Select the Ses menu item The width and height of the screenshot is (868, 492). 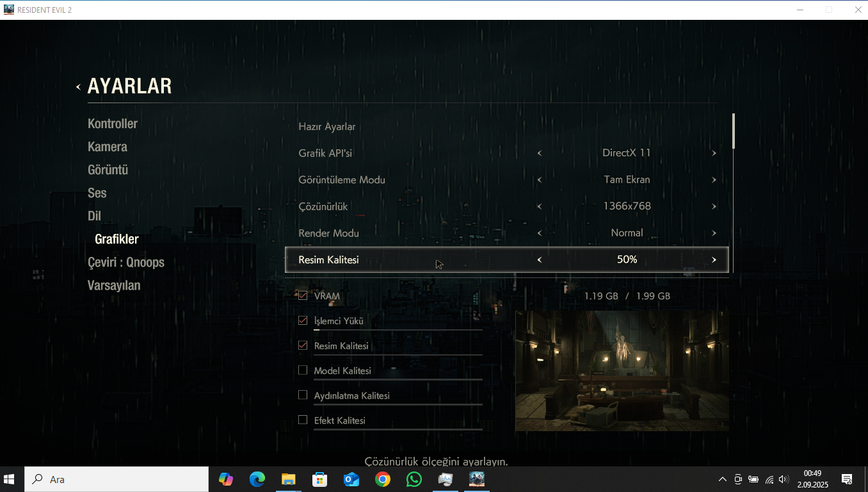97,193
